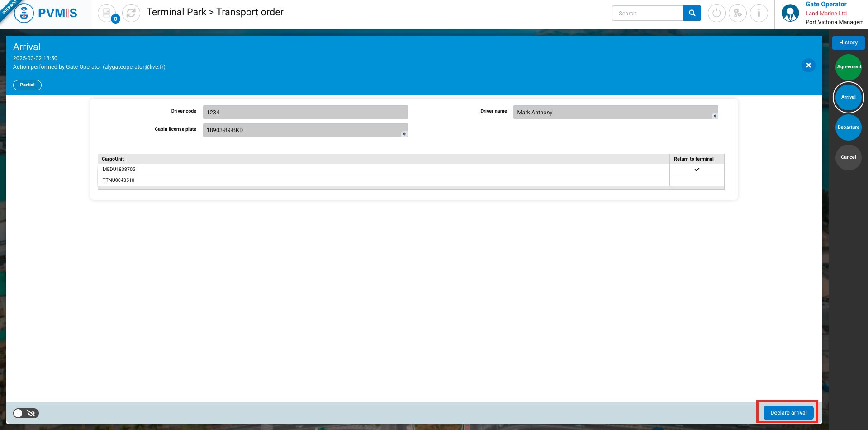This screenshot has height=430, width=868.
Task: Switch to the Agreement step
Action: point(849,67)
